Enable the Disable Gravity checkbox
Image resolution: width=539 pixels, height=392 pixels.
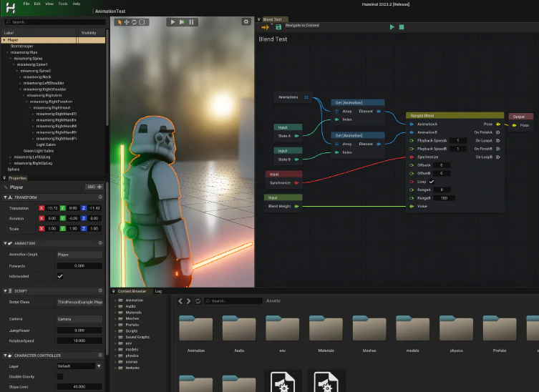tap(60, 376)
